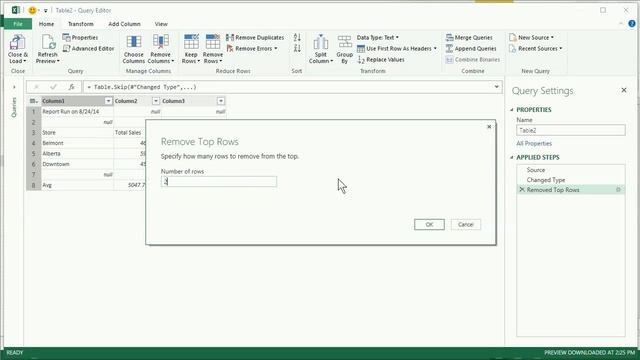
Task: Click Use First Row As Headers
Action: pos(397,48)
